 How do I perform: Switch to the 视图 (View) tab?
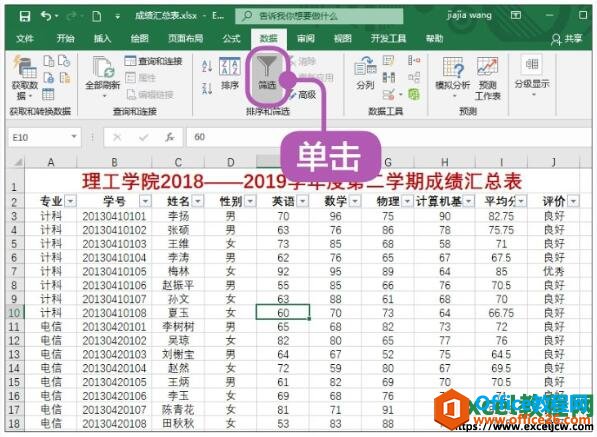(342, 38)
